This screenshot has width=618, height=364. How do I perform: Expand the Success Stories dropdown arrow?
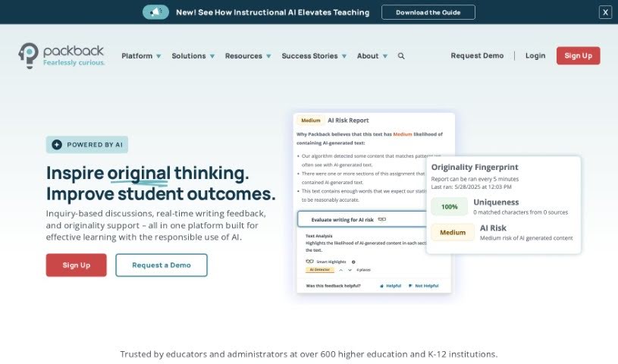[x=344, y=56]
